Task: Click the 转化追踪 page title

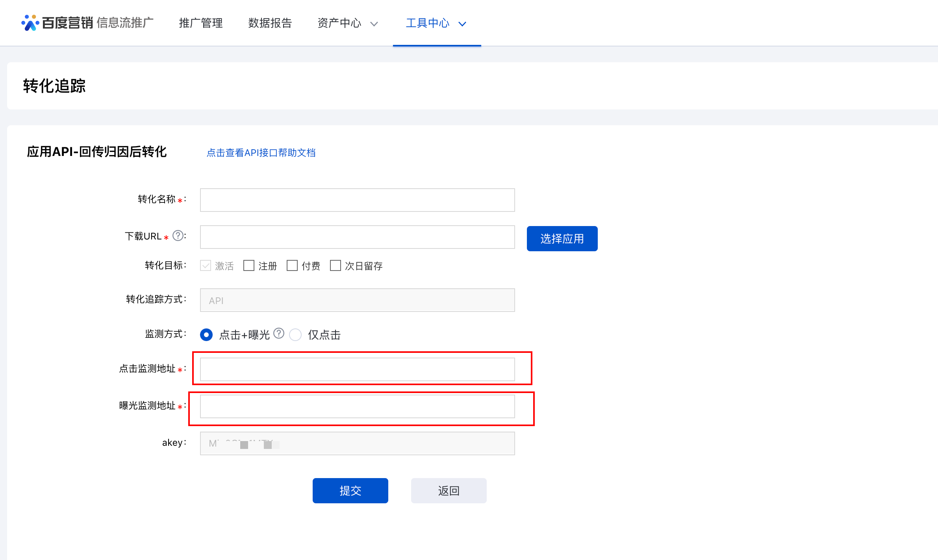Action: [54, 86]
